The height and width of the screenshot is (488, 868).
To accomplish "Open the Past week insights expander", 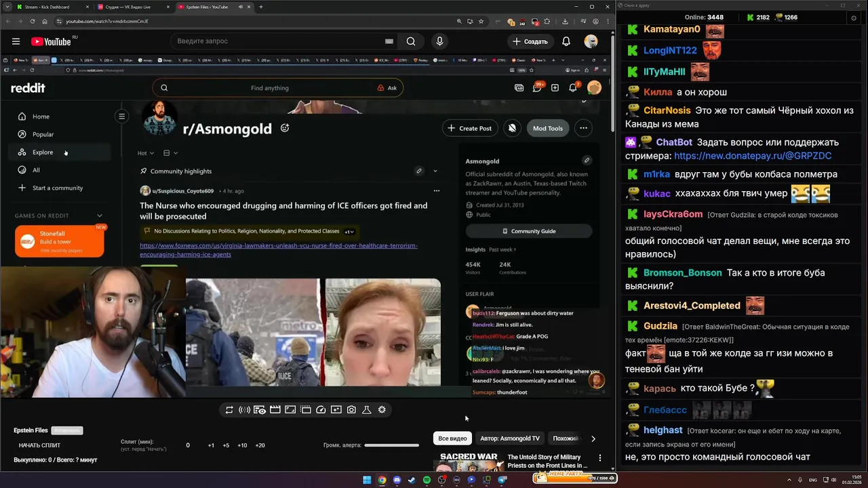I will click(502, 249).
